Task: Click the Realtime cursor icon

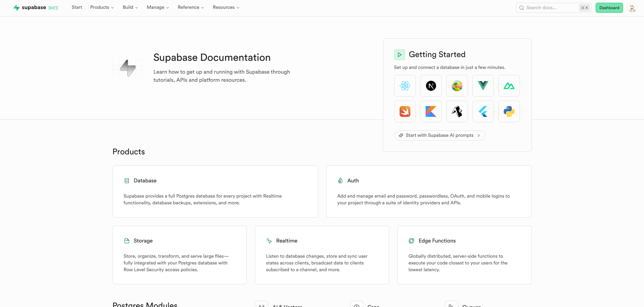Action: 269,241
